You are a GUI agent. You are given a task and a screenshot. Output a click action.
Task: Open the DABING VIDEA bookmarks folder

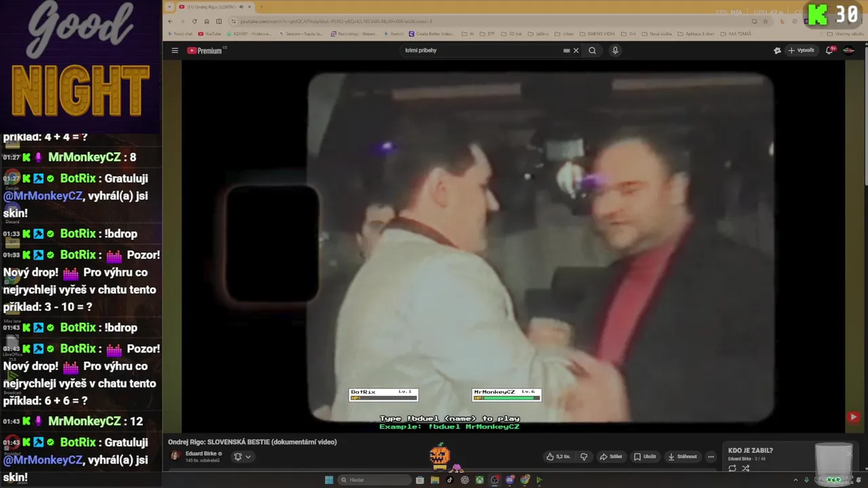[x=597, y=33]
